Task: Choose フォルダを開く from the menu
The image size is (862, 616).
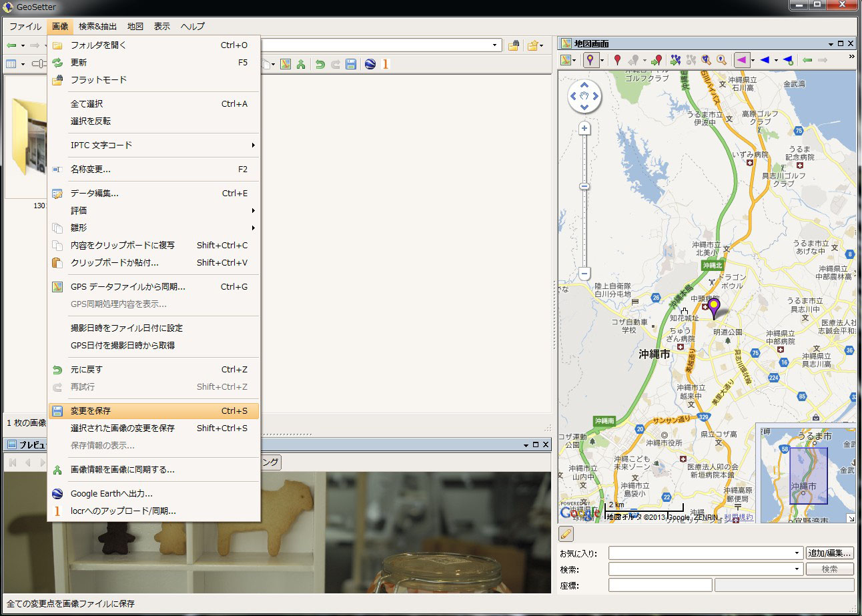Action: coord(153,45)
